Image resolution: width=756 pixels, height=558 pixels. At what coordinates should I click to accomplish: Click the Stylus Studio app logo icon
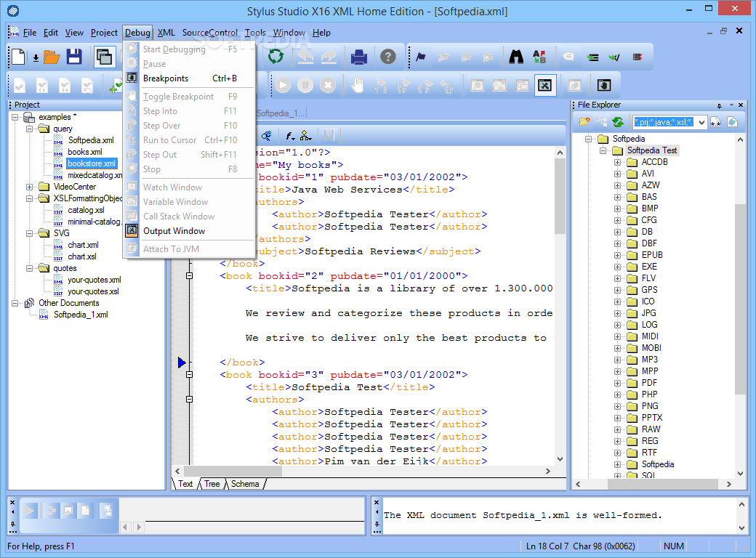pyautogui.click(x=13, y=10)
